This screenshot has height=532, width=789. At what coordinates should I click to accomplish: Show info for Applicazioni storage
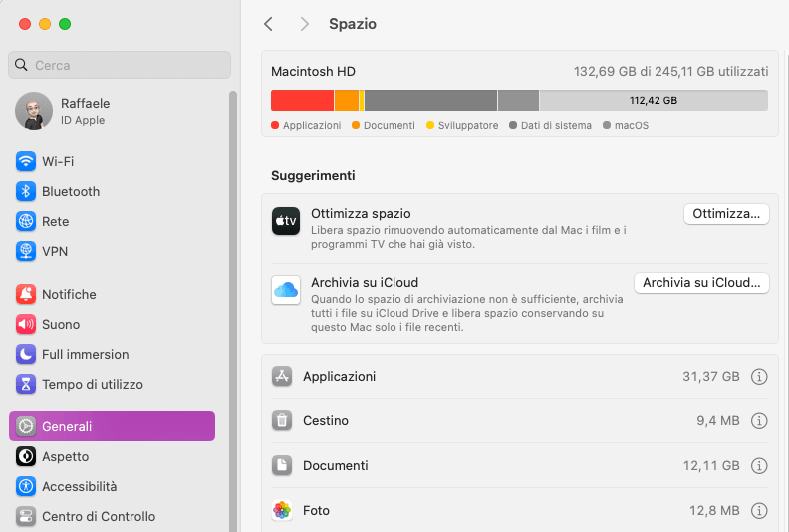(759, 377)
